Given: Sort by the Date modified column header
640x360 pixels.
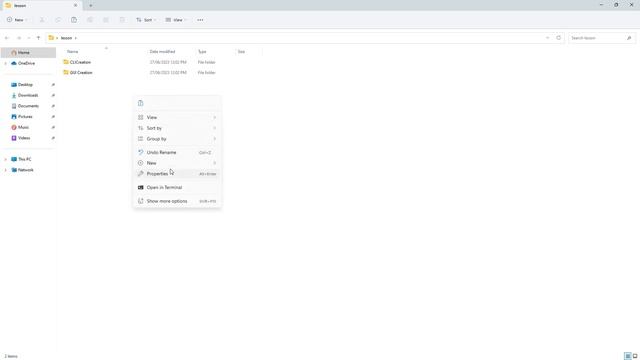Looking at the screenshot, I should point(162,52).
